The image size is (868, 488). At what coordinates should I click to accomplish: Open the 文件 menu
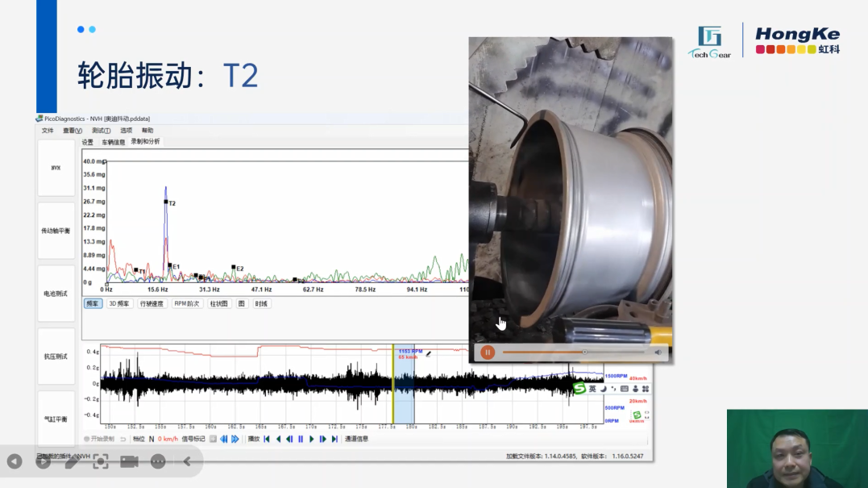tap(48, 131)
